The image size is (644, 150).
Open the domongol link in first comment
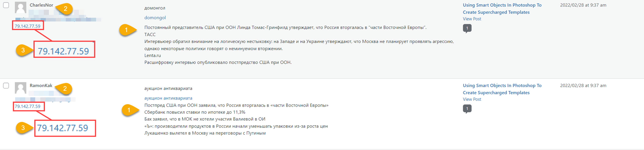tap(155, 18)
